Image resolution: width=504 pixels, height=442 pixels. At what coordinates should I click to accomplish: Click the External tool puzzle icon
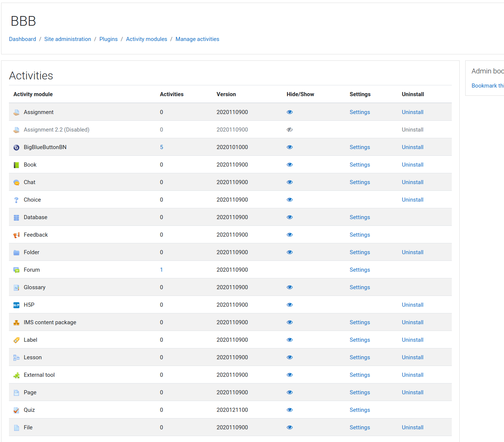[16, 375]
